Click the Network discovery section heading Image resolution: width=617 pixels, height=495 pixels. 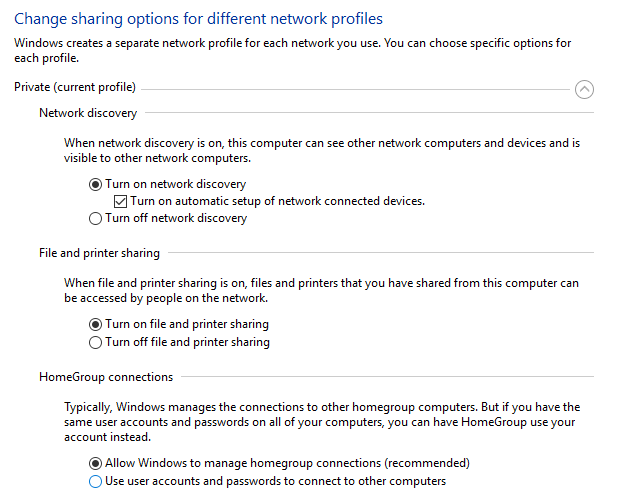tap(88, 113)
